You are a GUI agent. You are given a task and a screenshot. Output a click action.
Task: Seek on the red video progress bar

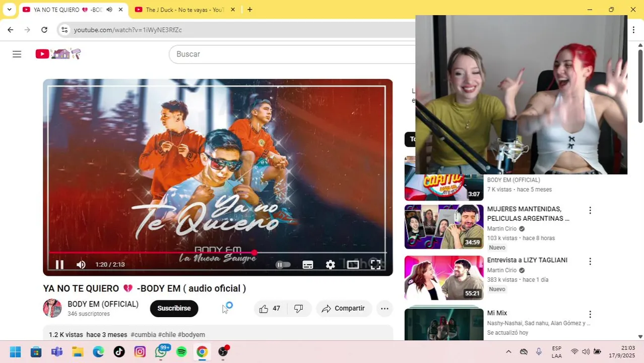[218, 253]
